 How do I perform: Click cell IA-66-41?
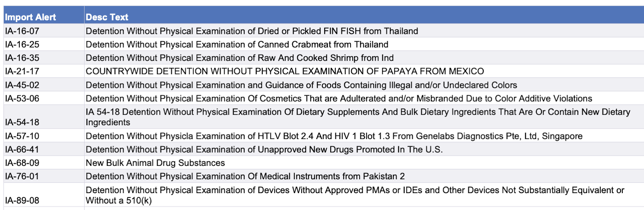22,150
